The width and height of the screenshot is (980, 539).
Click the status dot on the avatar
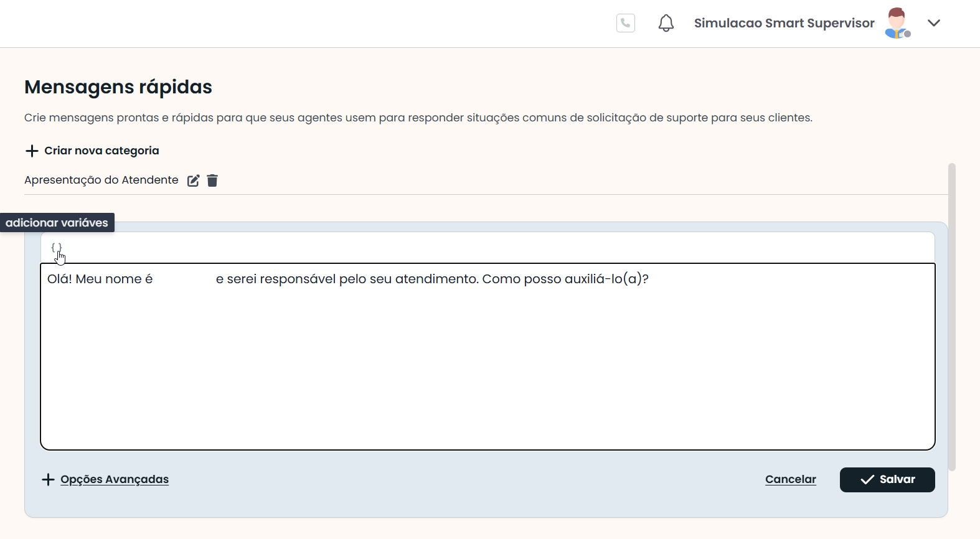[907, 34]
